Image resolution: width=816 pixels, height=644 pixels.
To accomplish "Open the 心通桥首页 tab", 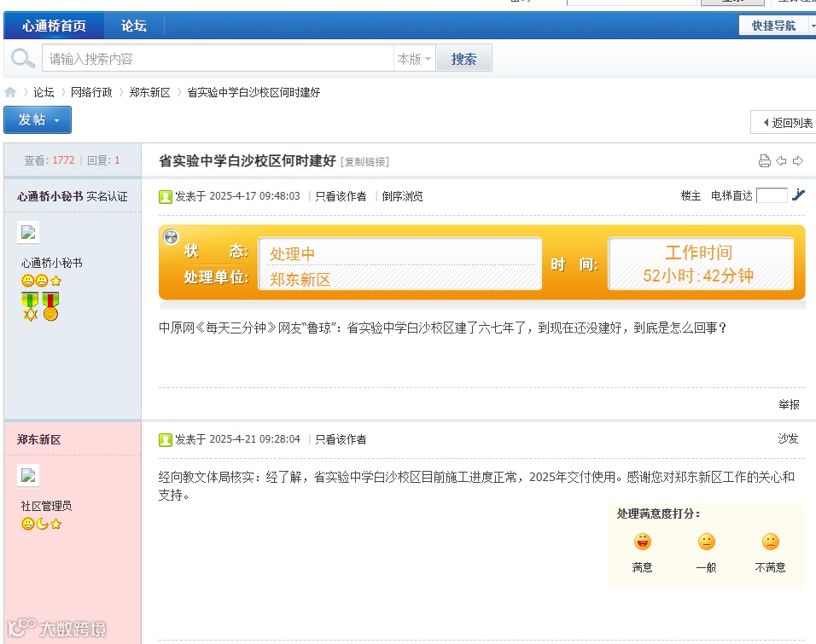I will click(54, 26).
